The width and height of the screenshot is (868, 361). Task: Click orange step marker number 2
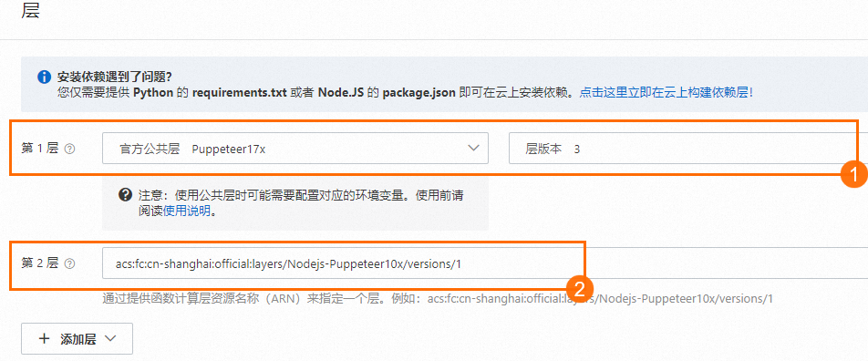(x=580, y=288)
